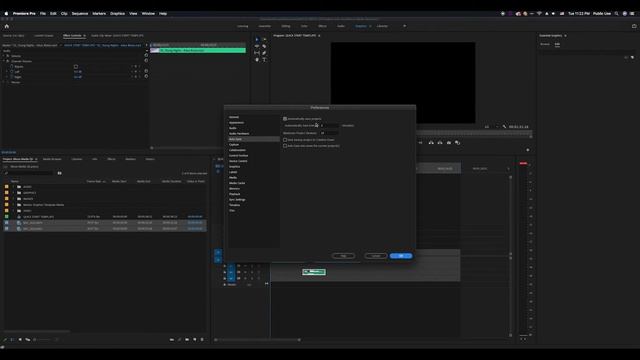This screenshot has height=360, width=640.
Task: Click the QUICK START TEMPLATE green label swatch
Action: click(x=7, y=217)
